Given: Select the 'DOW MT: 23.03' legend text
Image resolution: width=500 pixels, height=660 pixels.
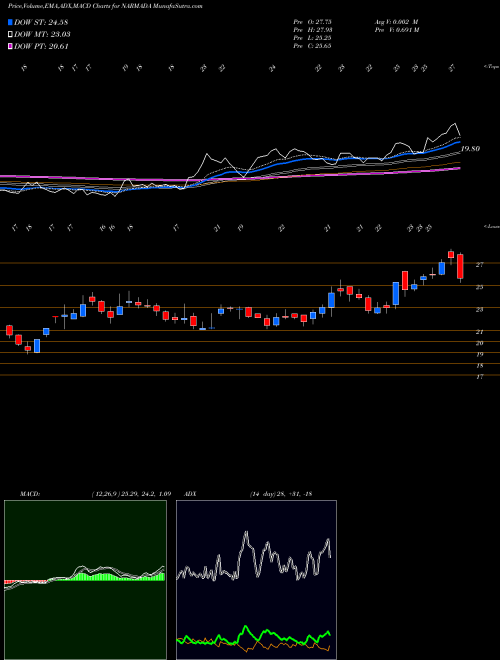Looking at the screenshot, I should coord(42,35).
